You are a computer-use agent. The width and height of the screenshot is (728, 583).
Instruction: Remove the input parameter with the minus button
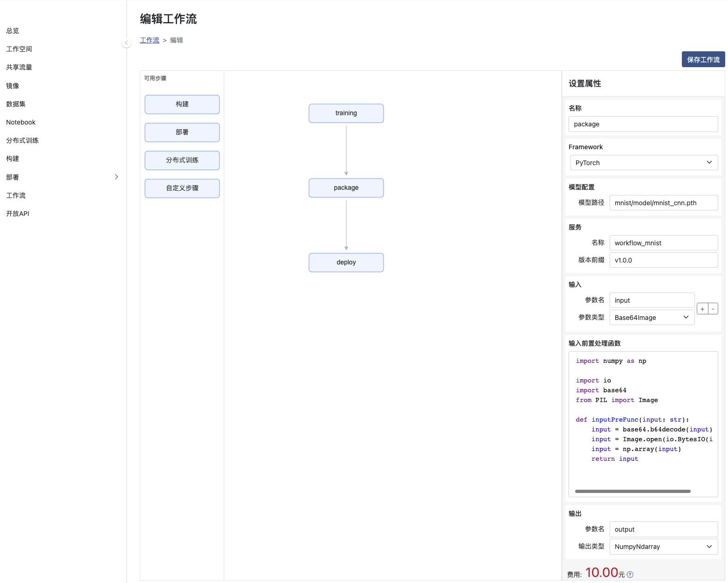tap(713, 309)
